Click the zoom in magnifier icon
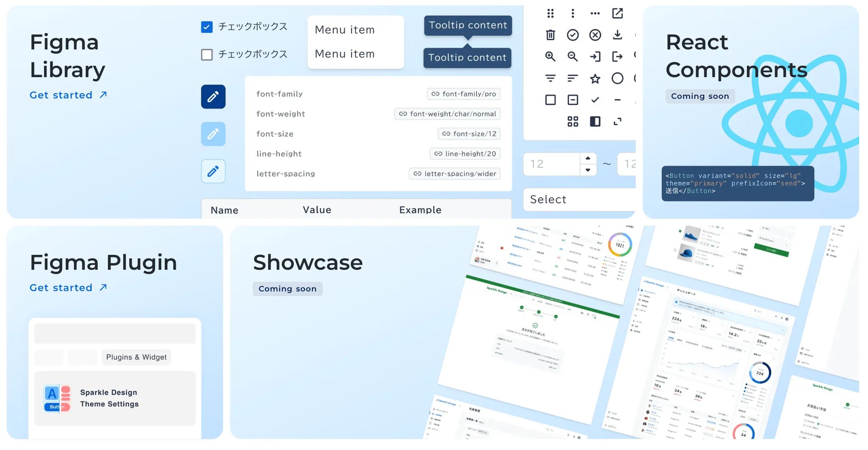 click(550, 56)
